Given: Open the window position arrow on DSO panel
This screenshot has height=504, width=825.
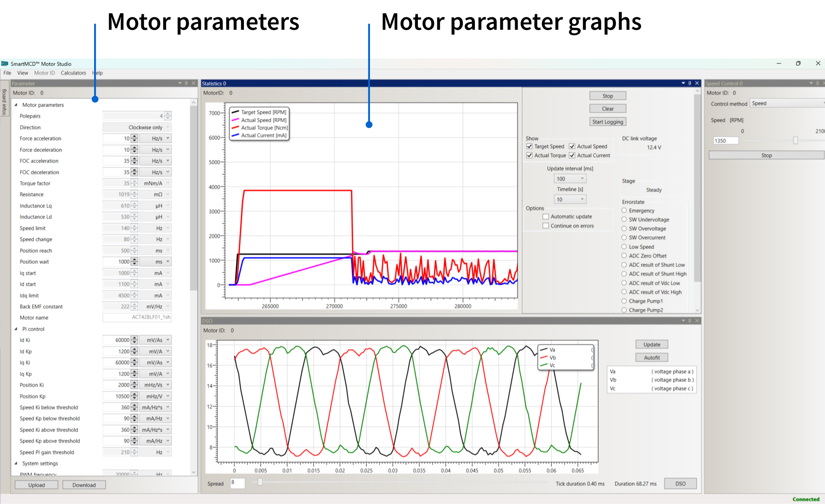Looking at the screenshot, I should tap(683, 320).
